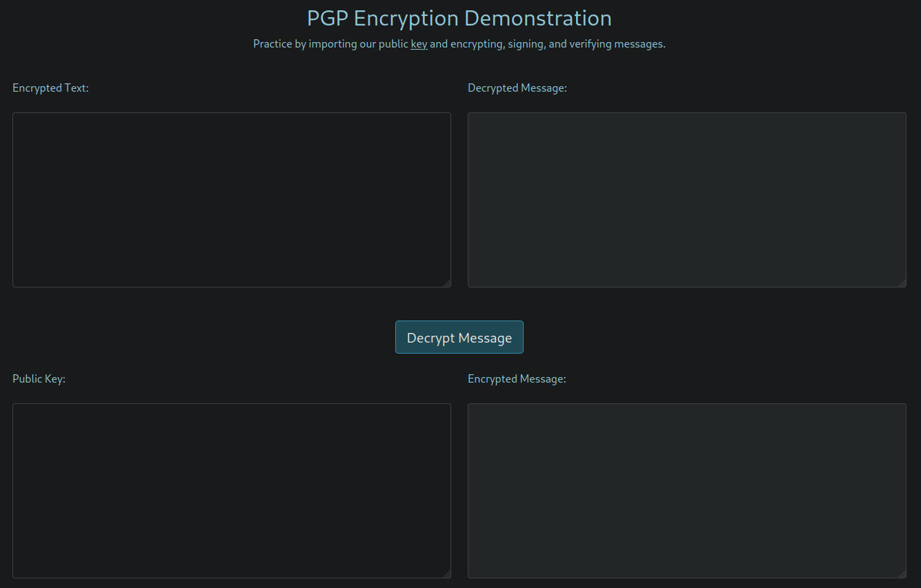Screen dimensions: 921x588
Task: Click the word "Practice" in the subtitle
Action: (x=272, y=44)
